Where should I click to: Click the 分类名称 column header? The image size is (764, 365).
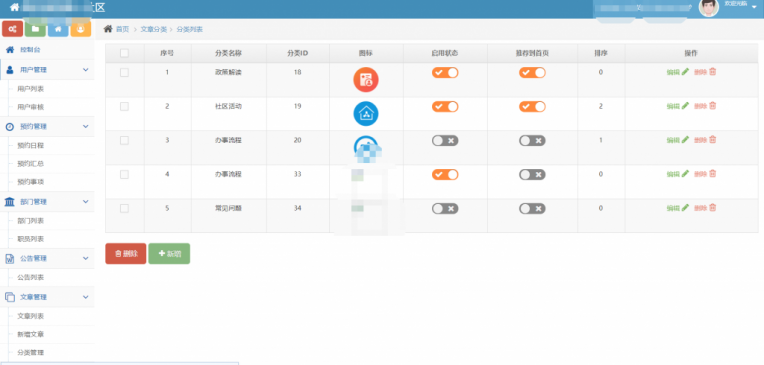point(229,53)
